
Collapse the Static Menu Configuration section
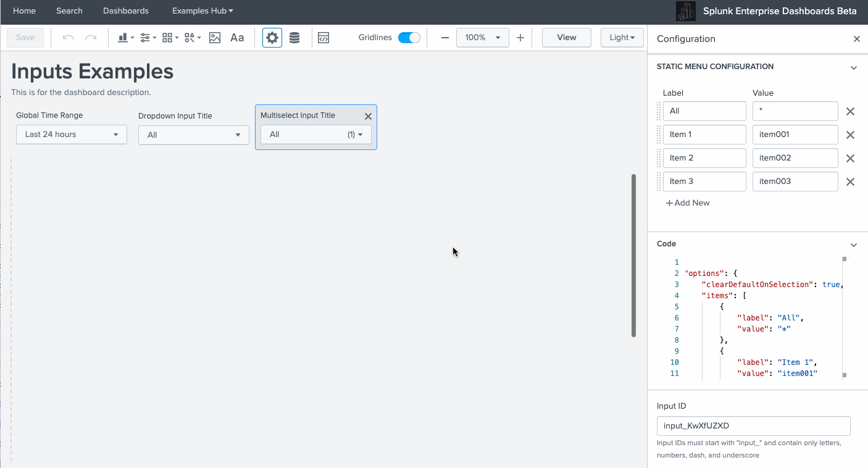[x=854, y=67]
